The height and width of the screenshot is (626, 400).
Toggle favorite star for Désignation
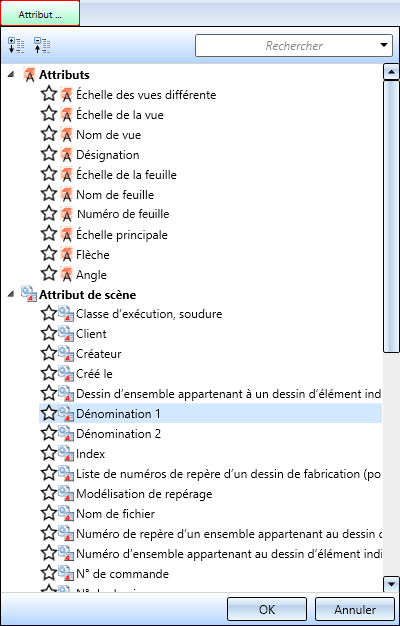click(49, 154)
